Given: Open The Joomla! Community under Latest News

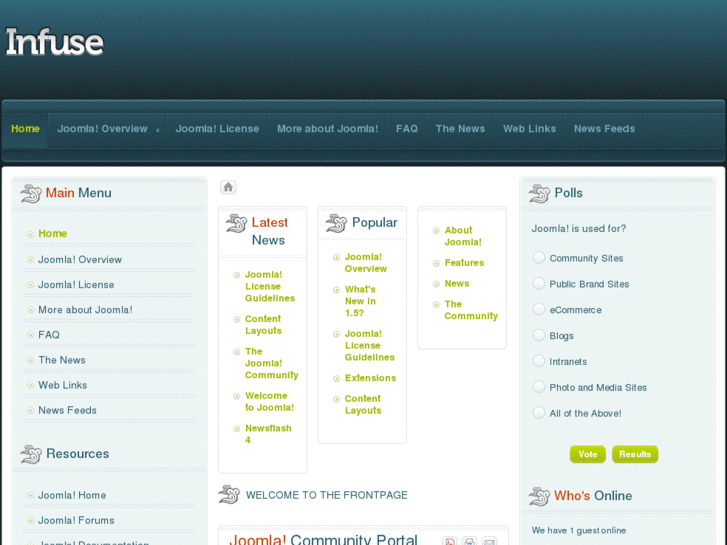Looking at the screenshot, I should (x=271, y=363).
